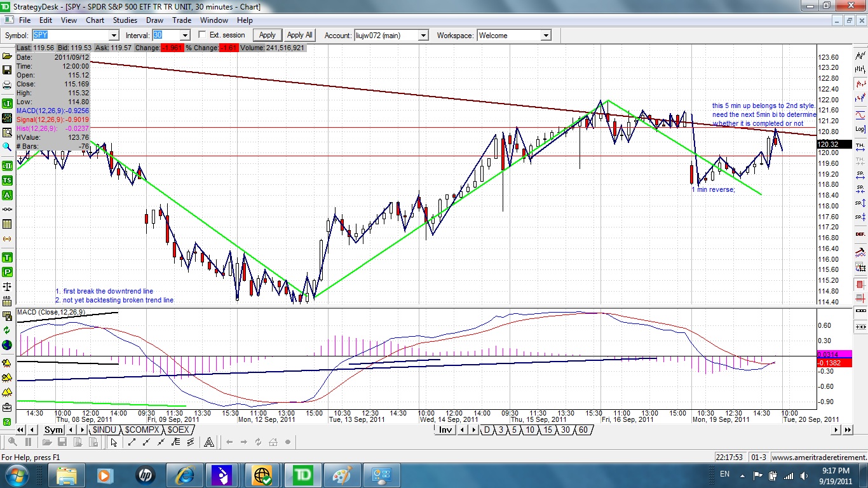Toggle the Ext. session checkbox

pos(203,35)
